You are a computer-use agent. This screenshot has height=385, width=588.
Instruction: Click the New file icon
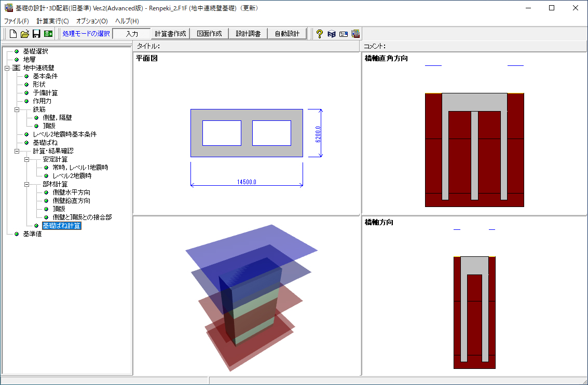tap(13, 34)
